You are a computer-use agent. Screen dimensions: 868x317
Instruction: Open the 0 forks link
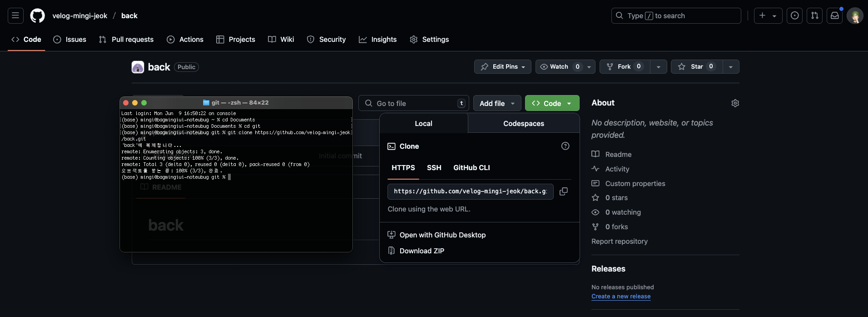click(610, 227)
